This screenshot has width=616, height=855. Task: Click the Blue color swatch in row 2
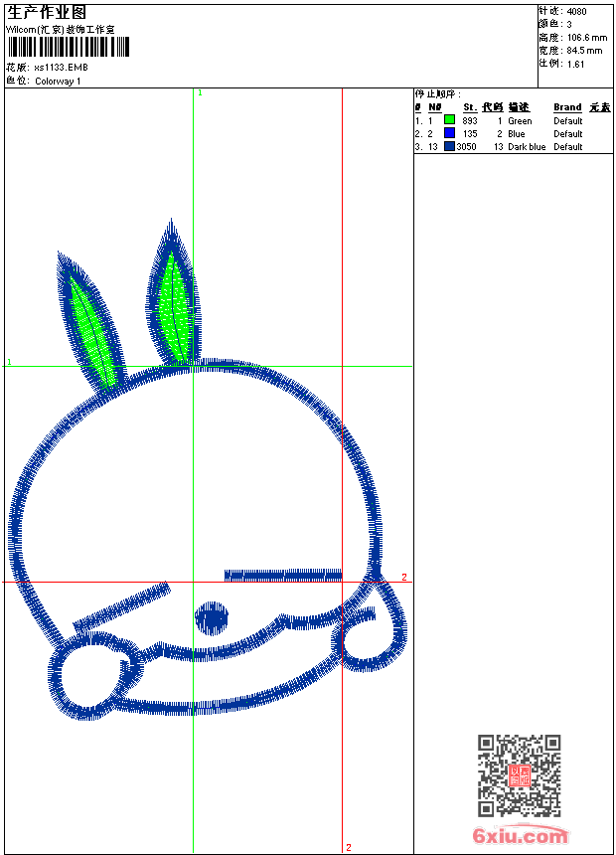pyautogui.click(x=449, y=132)
